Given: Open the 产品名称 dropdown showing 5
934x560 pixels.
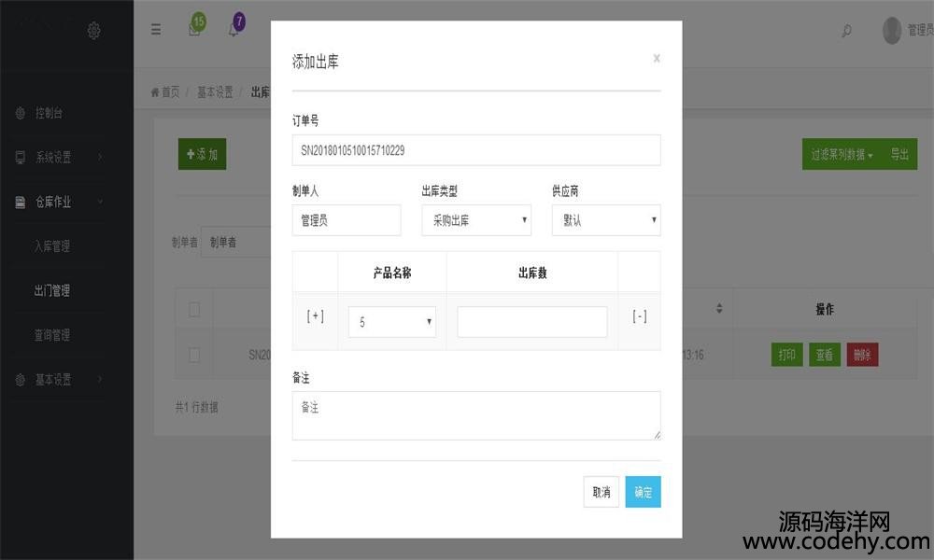Looking at the screenshot, I should click(x=392, y=322).
